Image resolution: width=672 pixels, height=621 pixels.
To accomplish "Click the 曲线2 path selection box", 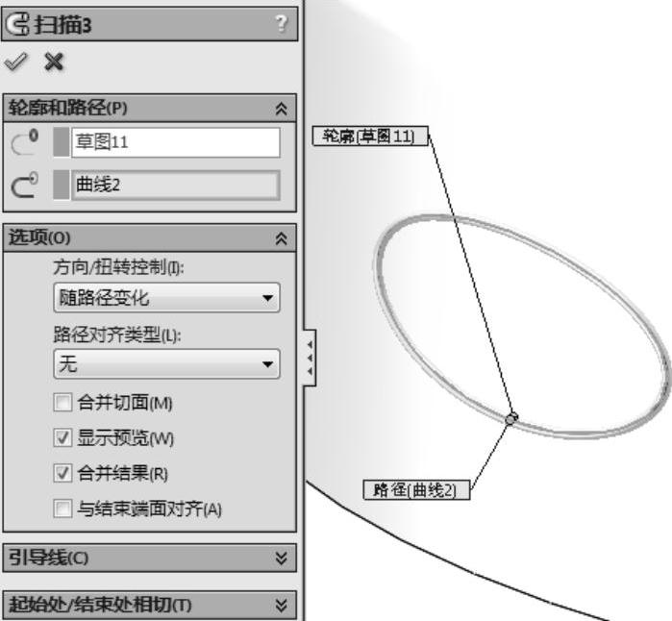I will click(x=176, y=185).
